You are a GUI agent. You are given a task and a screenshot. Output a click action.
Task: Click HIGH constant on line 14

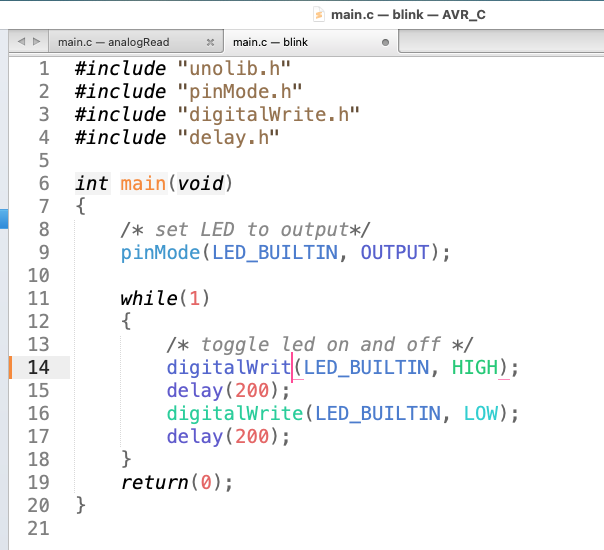pyautogui.click(x=475, y=367)
